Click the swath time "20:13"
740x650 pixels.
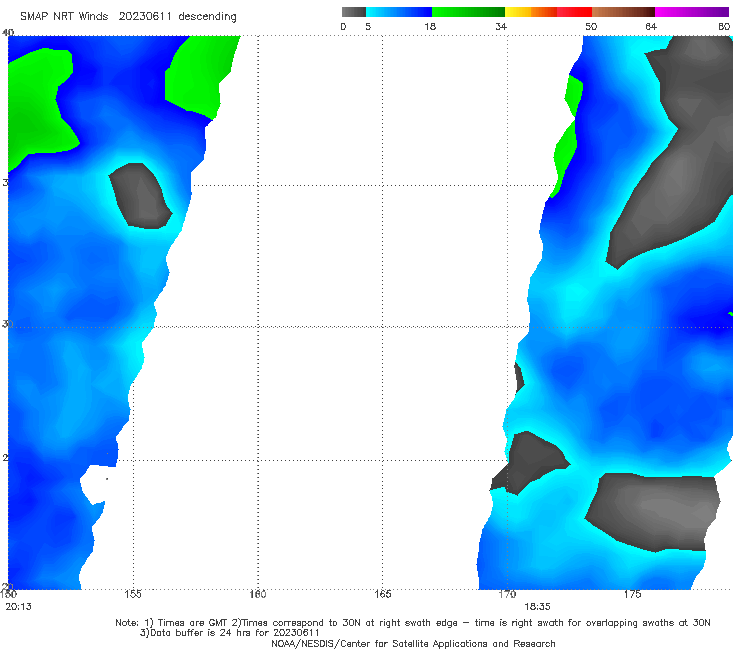click(x=18, y=607)
